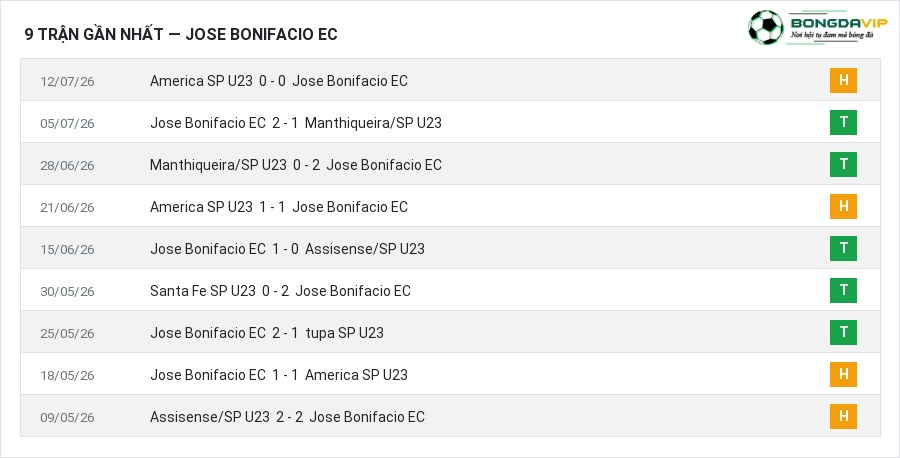Click the orange H badge for 12/07/26 match
This screenshot has height=458, width=900.
click(x=843, y=80)
